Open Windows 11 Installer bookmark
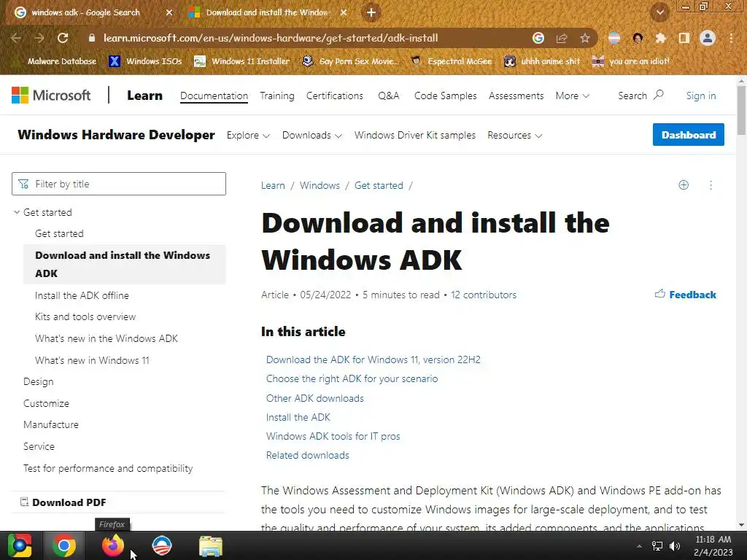 point(242,61)
